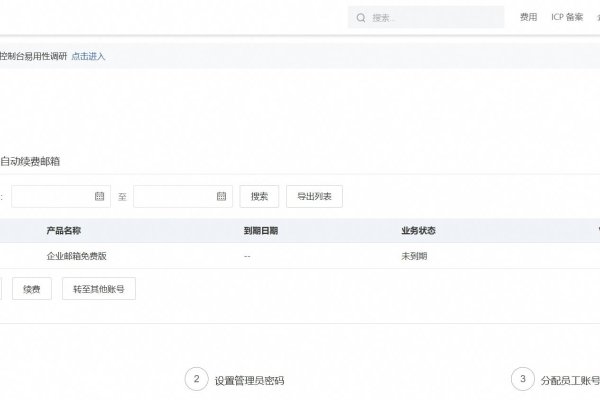Click the step 3 circle for 分配员工账号
This screenshot has width=600, height=400.
click(x=522, y=379)
